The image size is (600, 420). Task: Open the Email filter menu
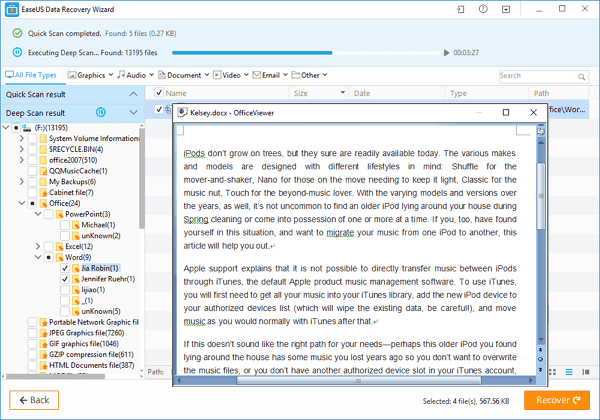click(x=270, y=75)
